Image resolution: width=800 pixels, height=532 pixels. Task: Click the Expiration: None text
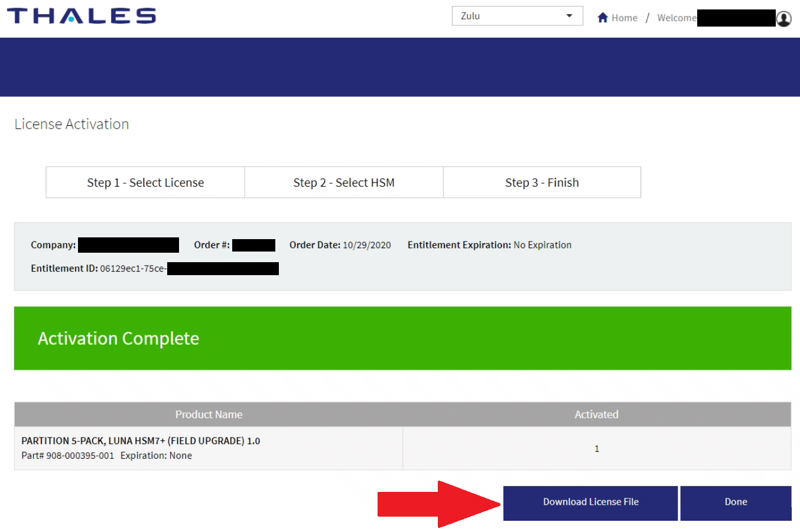(x=156, y=456)
